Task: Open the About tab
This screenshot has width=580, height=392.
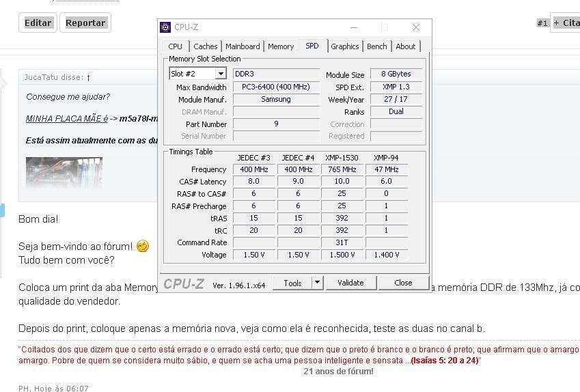Action: (406, 46)
